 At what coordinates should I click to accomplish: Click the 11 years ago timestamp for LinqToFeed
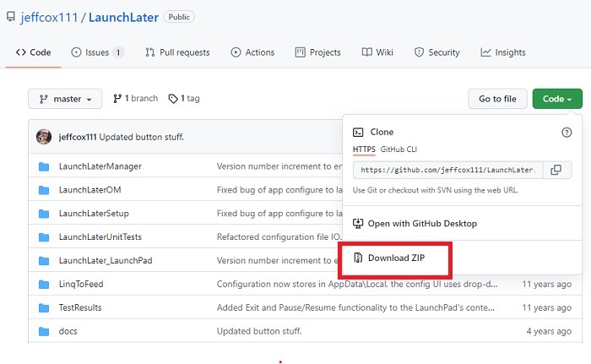(x=546, y=284)
